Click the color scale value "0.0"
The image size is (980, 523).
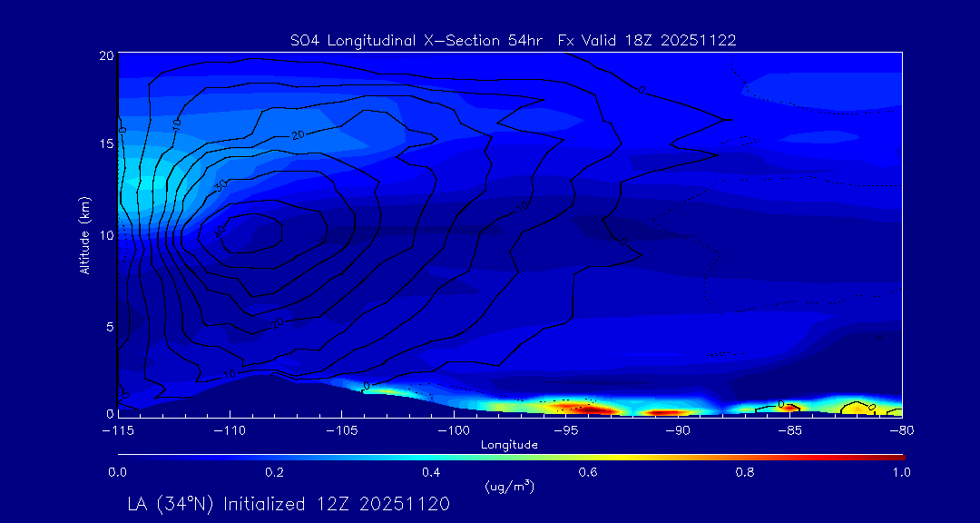[x=117, y=472]
